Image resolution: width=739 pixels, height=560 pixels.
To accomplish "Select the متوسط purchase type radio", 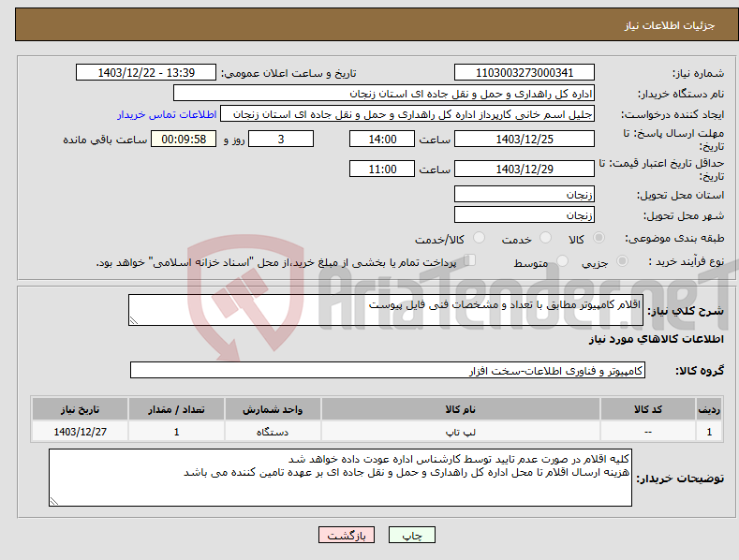I will pyautogui.click(x=562, y=260).
